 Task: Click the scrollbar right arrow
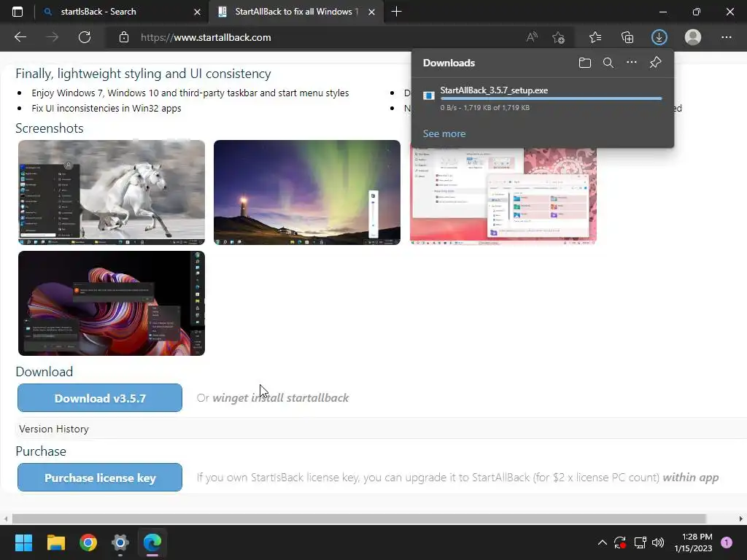tap(741, 518)
